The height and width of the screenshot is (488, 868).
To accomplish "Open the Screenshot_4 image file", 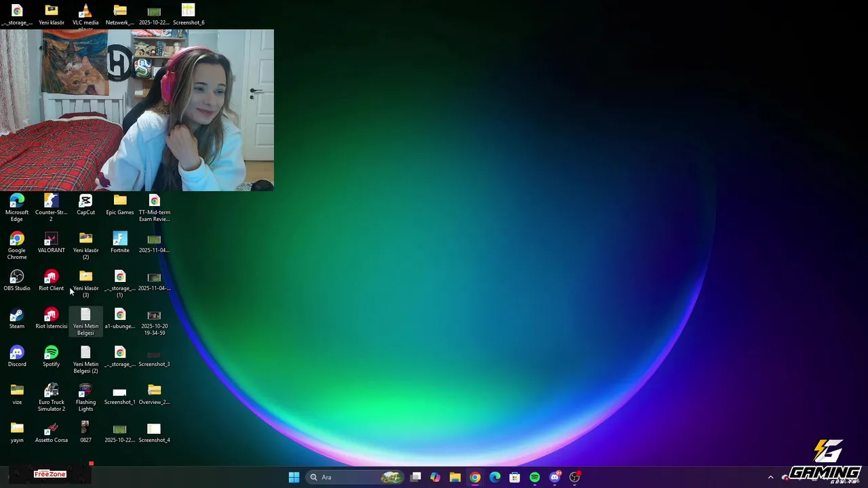I will click(x=154, y=432).
